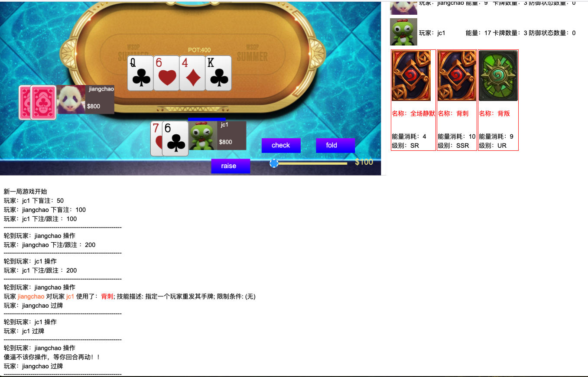The image size is (588, 377).
Task: Click the 4 of diamonds community card
Action: pyautogui.click(x=192, y=73)
